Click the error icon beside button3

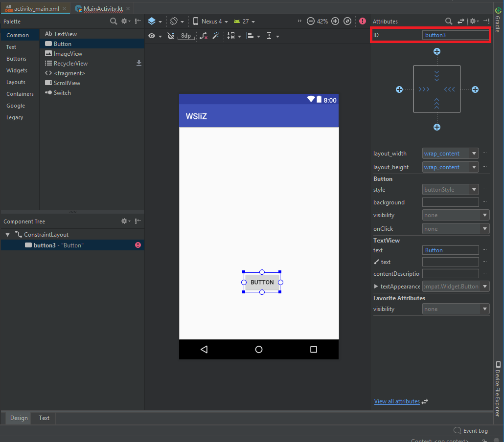(x=138, y=245)
